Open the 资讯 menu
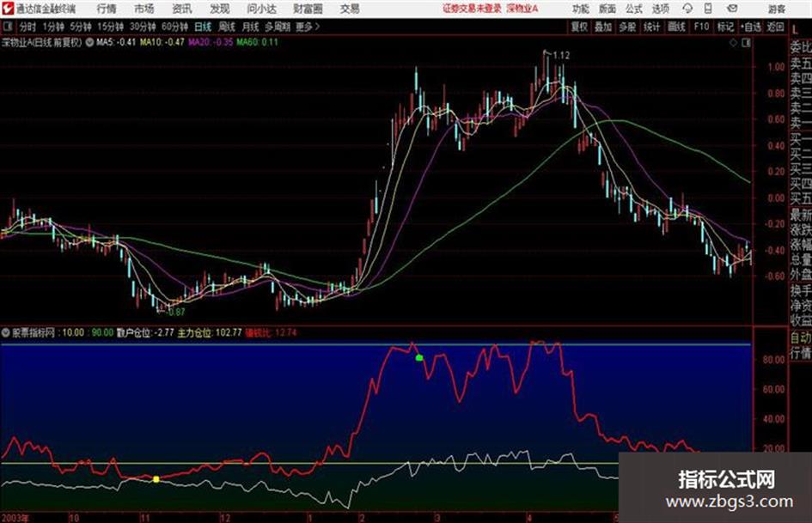Screen dimensions: 812x523 point(182,9)
